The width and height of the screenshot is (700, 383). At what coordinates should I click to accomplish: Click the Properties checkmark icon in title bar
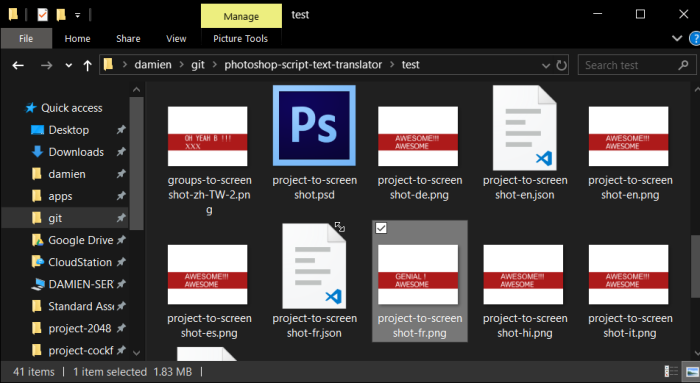(x=42, y=15)
